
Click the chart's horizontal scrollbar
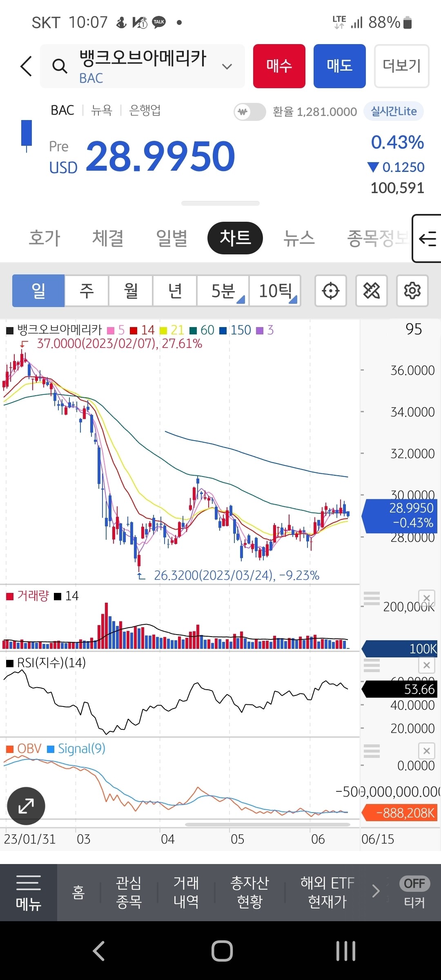pos(267,824)
